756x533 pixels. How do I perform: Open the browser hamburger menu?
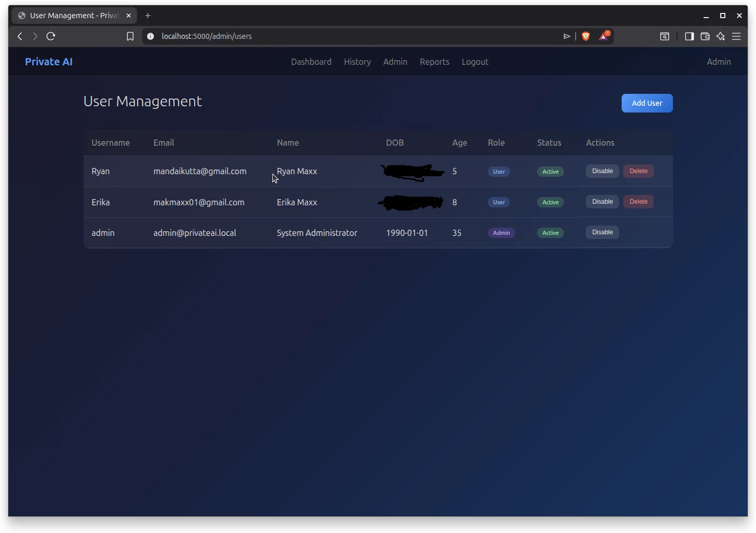click(x=737, y=36)
